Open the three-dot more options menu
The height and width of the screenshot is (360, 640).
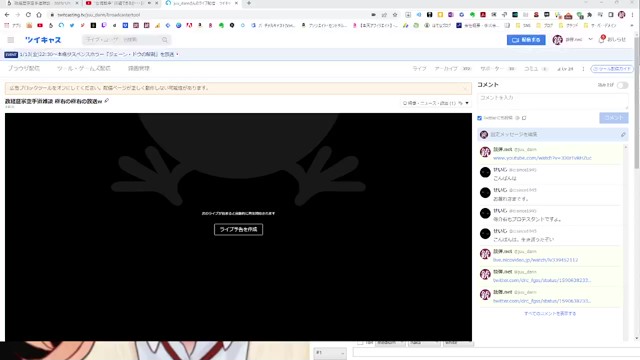[583, 69]
